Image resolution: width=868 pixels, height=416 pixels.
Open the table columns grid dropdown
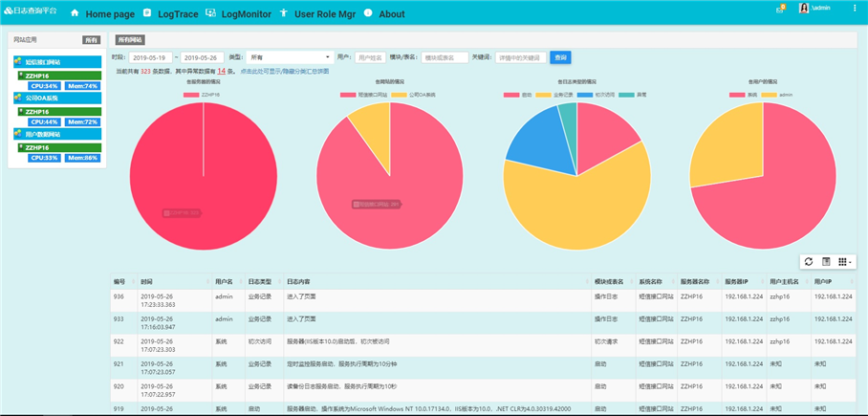(845, 261)
